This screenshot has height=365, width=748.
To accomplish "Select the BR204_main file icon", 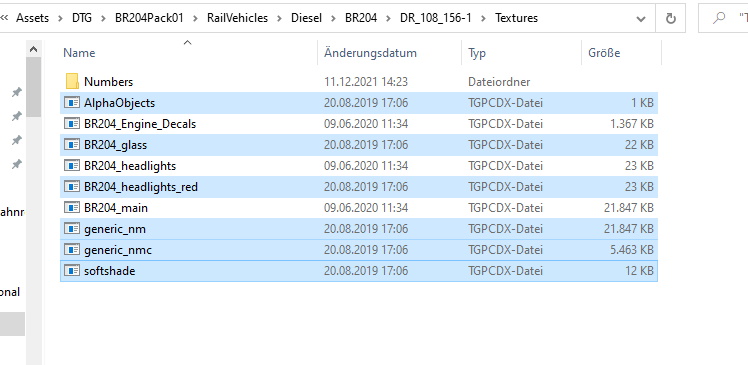I will pos(72,208).
